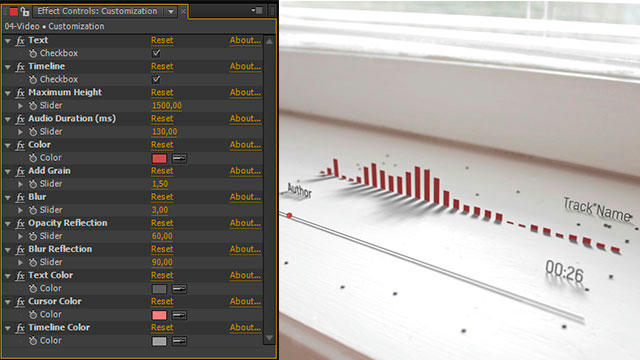Open the Effect Controls panel options menu
Image resolution: width=640 pixels, height=360 pixels.
point(257,10)
